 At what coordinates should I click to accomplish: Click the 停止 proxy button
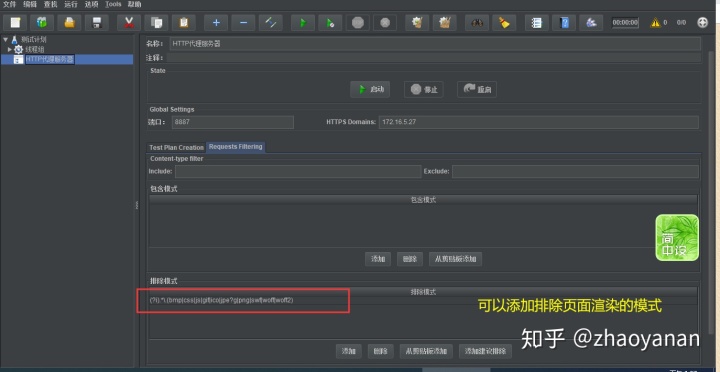coord(424,90)
